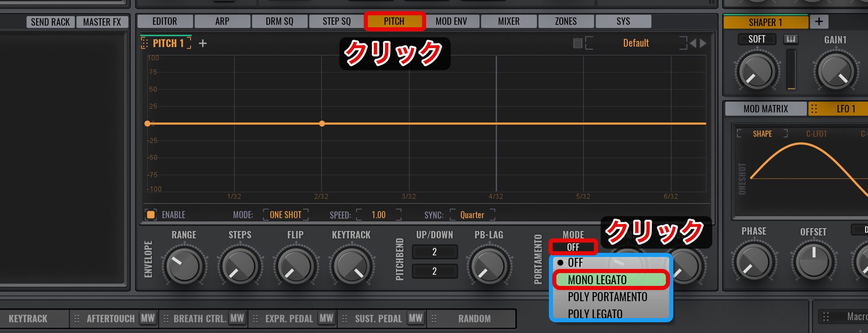Click the envelope STEPS knob

(x=240, y=266)
